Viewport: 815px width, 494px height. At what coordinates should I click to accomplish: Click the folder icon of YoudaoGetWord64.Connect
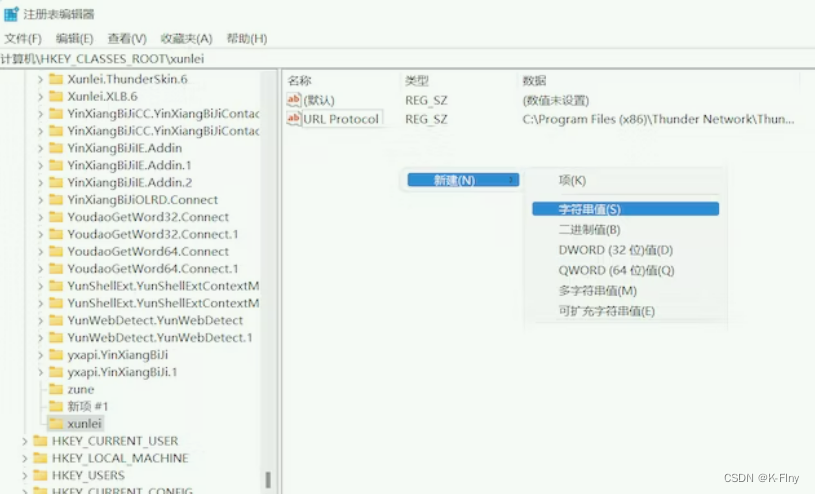[x=56, y=251]
